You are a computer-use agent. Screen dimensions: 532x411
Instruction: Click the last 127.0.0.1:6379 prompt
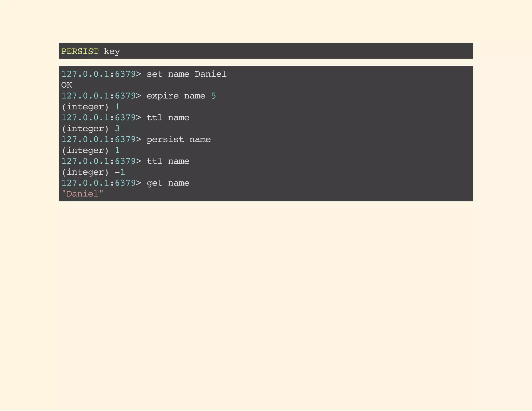101,183
